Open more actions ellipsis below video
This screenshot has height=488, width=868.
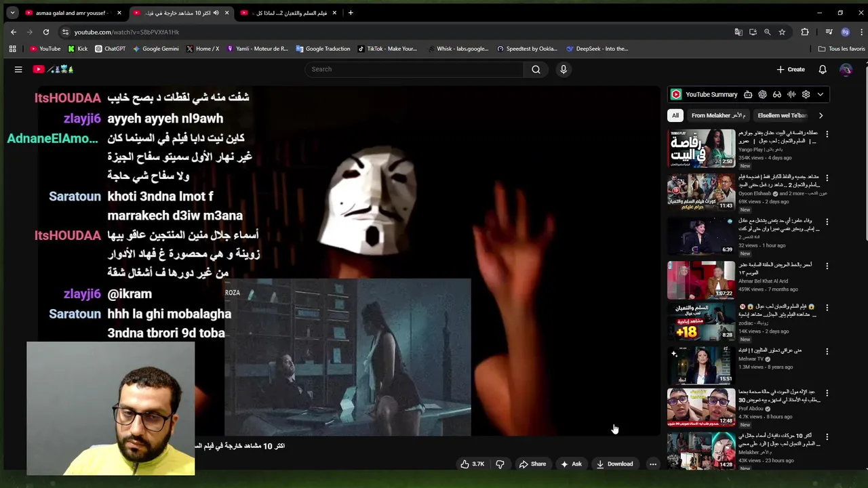tap(652, 464)
